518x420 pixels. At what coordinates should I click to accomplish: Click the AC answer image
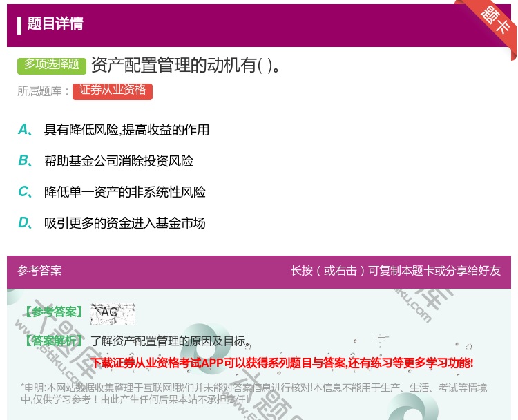(112, 313)
